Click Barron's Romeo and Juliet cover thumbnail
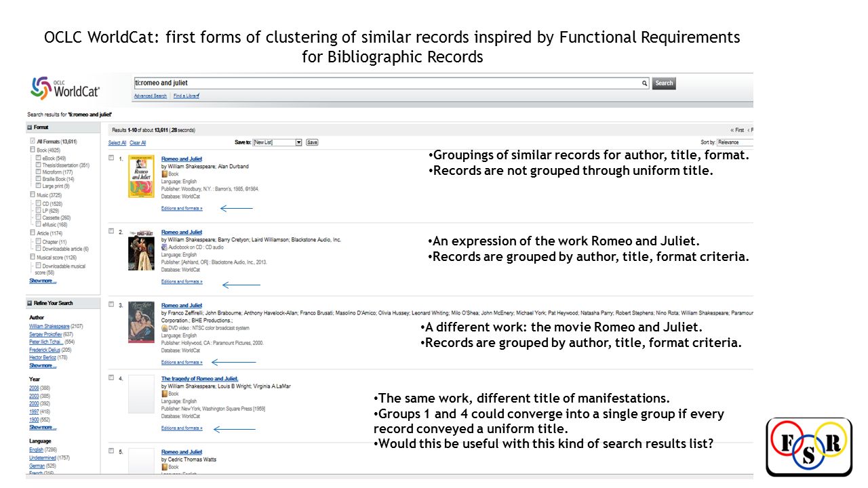868x488 pixels. (x=141, y=176)
